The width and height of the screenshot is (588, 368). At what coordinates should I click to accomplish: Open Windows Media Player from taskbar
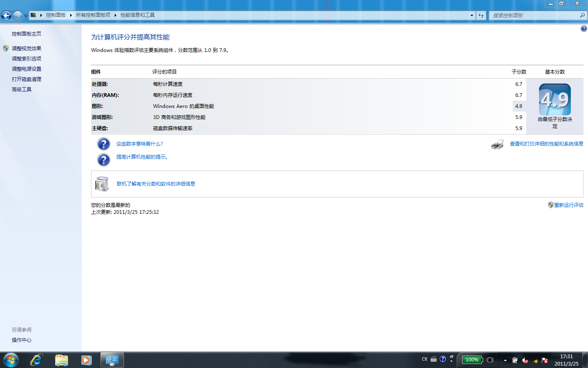click(86, 360)
